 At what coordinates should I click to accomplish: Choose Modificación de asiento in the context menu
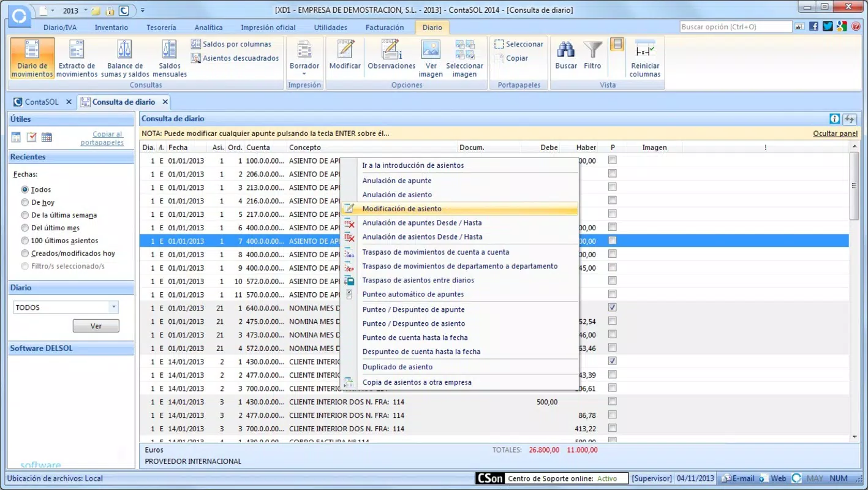(459, 209)
